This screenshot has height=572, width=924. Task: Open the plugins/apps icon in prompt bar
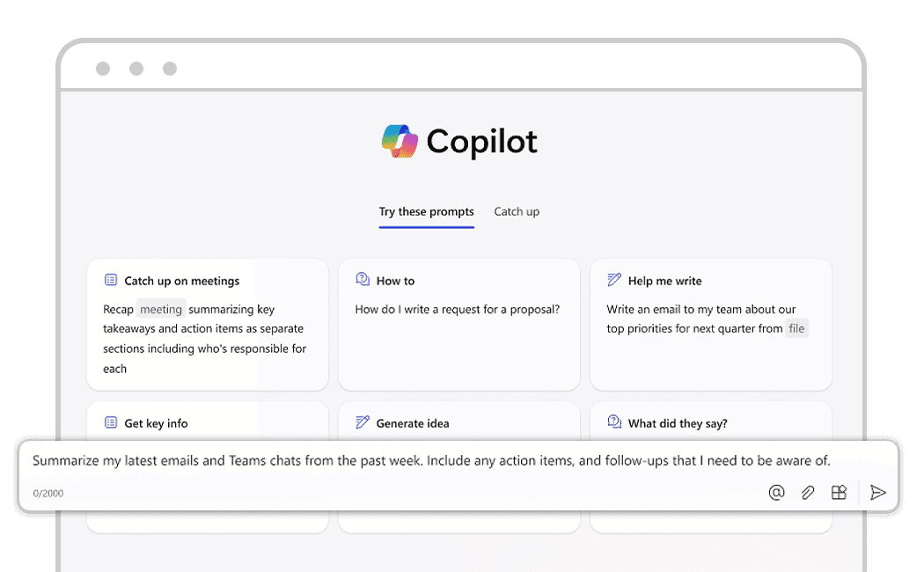coord(839,493)
